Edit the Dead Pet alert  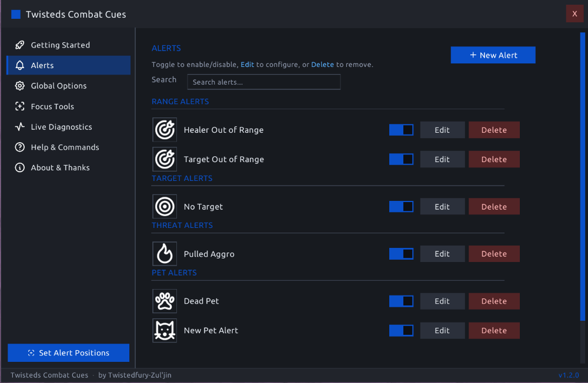coord(442,301)
